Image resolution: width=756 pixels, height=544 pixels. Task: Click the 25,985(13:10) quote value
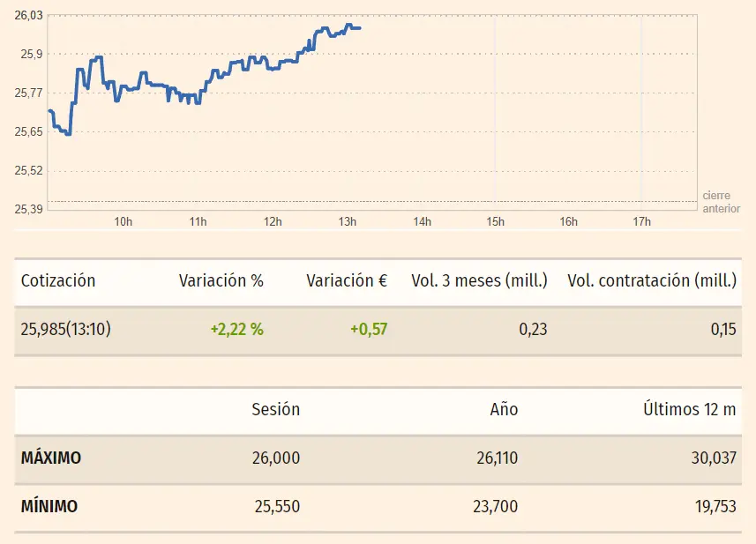tap(66, 330)
